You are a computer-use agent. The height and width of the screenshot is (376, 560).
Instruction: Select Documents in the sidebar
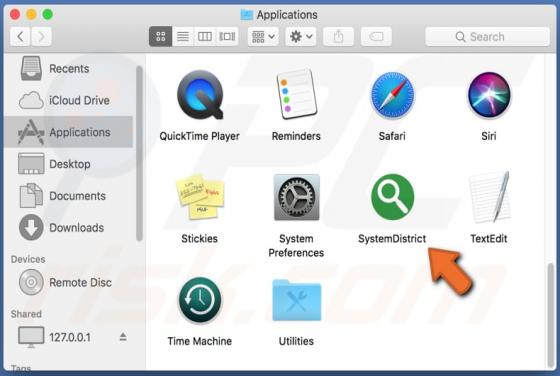(x=69, y=196)
